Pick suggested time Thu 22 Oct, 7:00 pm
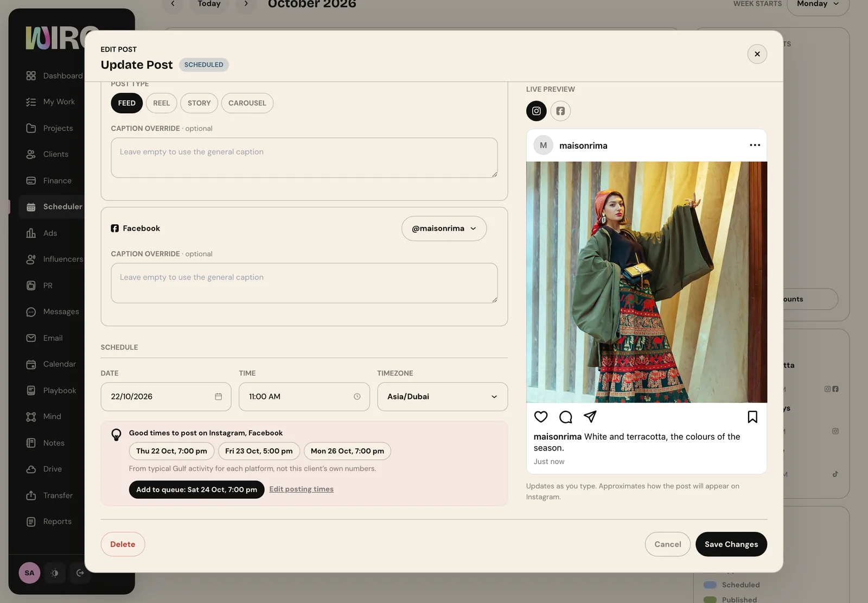The image size is (868, 603). coord(171,451)
